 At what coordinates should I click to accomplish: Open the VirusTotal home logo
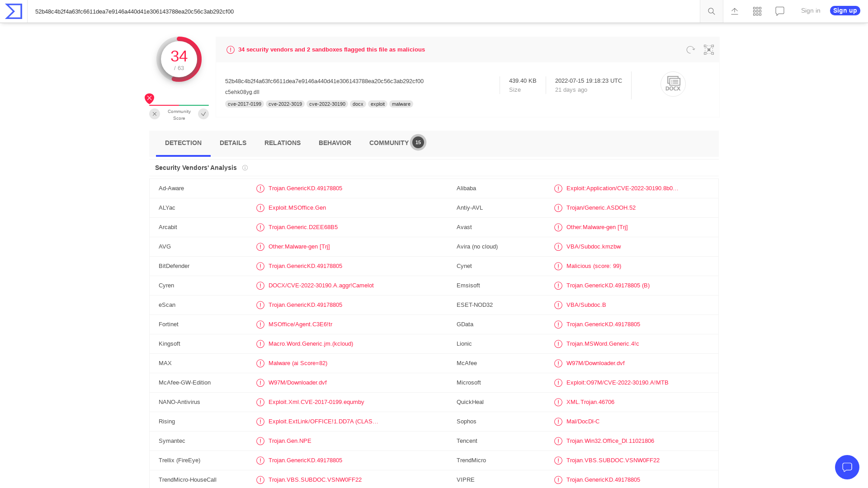(x=14, y=11)
